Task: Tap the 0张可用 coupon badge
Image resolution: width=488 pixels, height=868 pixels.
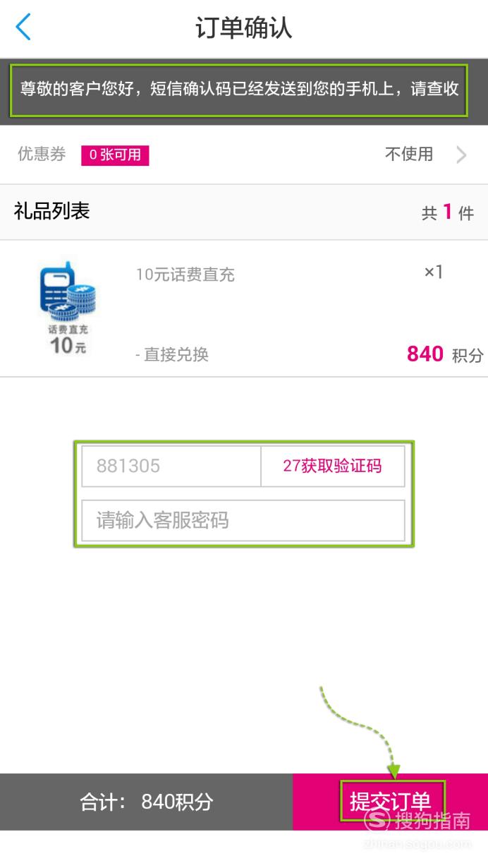Action: [115, 155]
